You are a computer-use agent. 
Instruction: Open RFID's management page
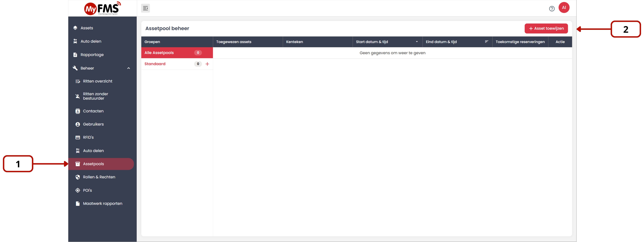pyautogui.click(x=88, y=137)
